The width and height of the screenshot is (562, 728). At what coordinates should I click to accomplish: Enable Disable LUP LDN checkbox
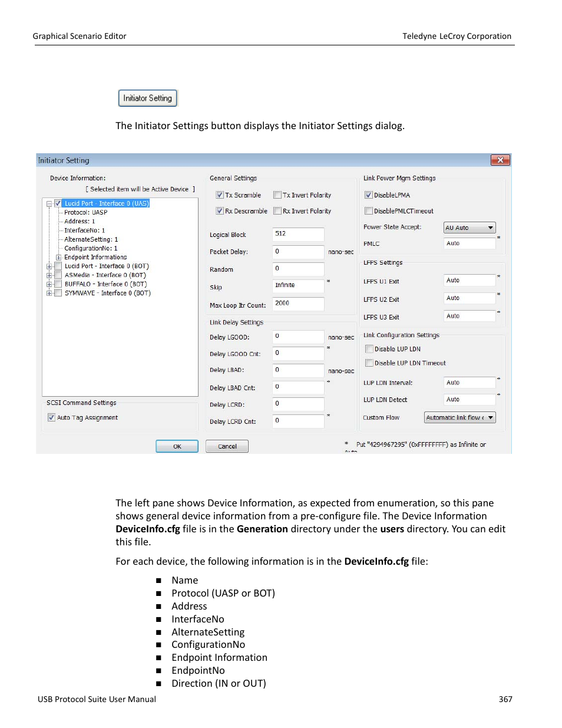click(x=369, y=349)
